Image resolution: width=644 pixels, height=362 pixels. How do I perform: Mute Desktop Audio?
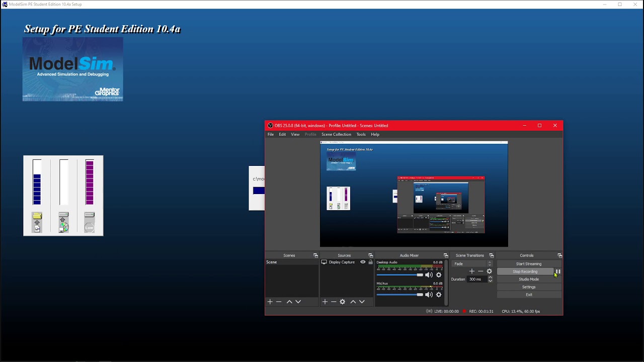click(x=429, y=275)
